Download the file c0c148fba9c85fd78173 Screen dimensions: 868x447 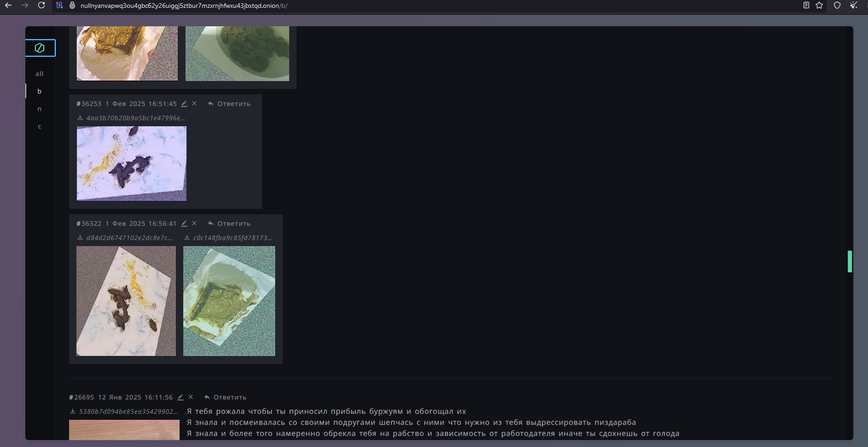(187, 238)
